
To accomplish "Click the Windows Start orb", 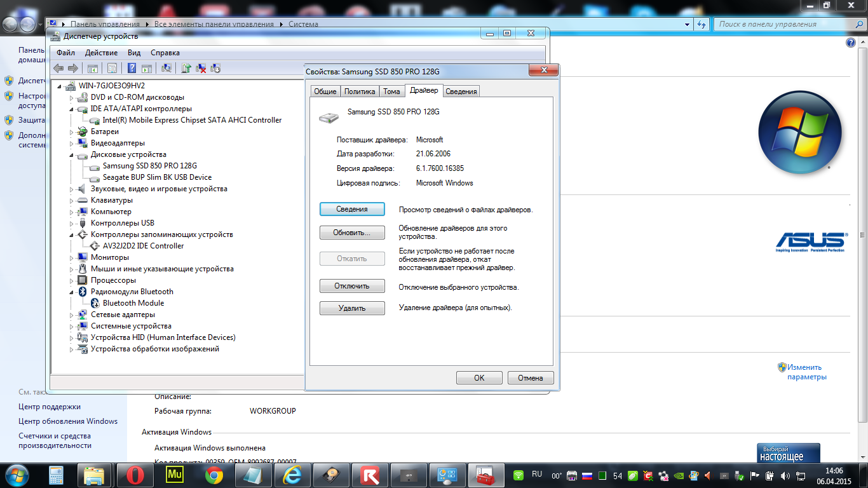I will click(16, 475).
